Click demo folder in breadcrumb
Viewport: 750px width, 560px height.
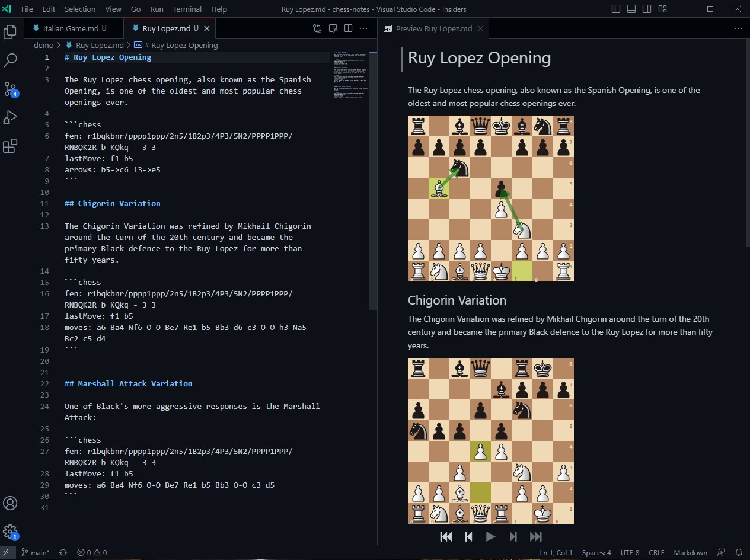[43, 45]
